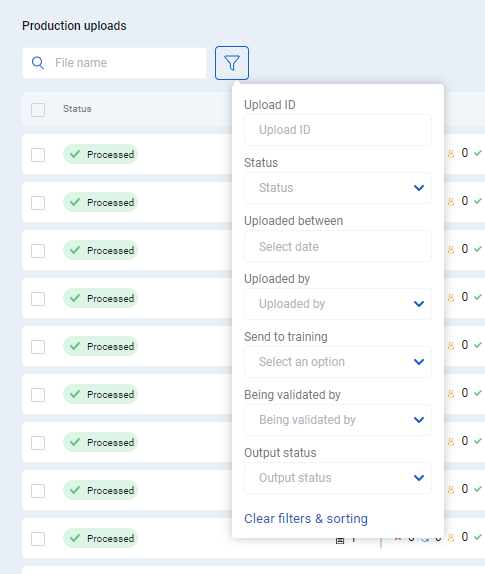The width and height of the screenshot is (485, 574).
Task: Click into the Upload ID input
Action: click(337, 130)
